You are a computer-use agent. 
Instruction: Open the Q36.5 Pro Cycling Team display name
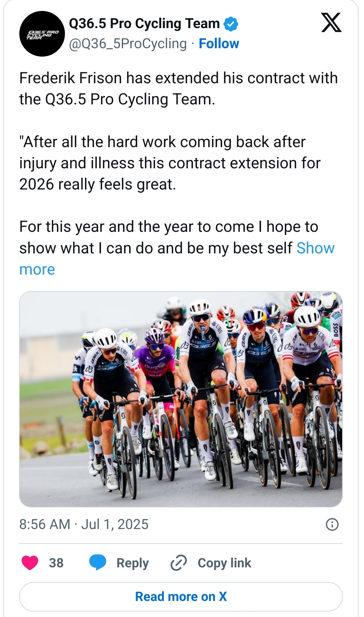[x=144, y=24]
